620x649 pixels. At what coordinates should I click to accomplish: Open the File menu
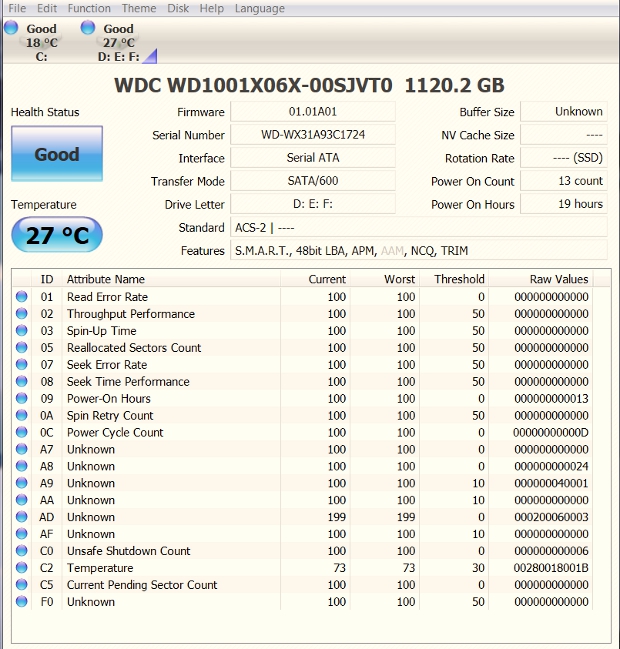[x=17, y=8]
